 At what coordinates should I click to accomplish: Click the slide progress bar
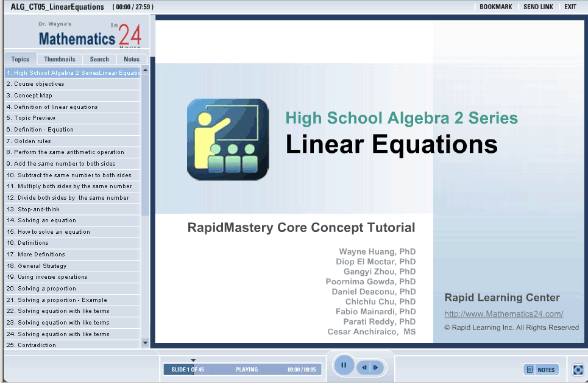240,370
